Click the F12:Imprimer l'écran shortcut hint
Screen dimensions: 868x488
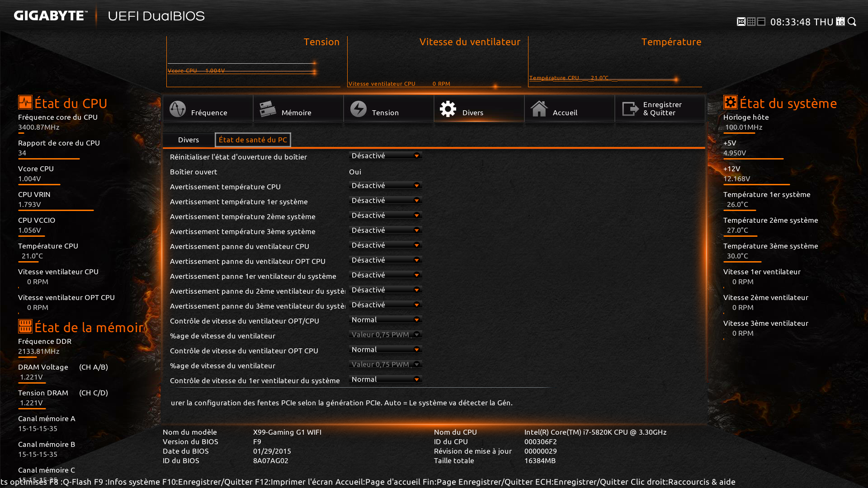click(x=294, y=482)
